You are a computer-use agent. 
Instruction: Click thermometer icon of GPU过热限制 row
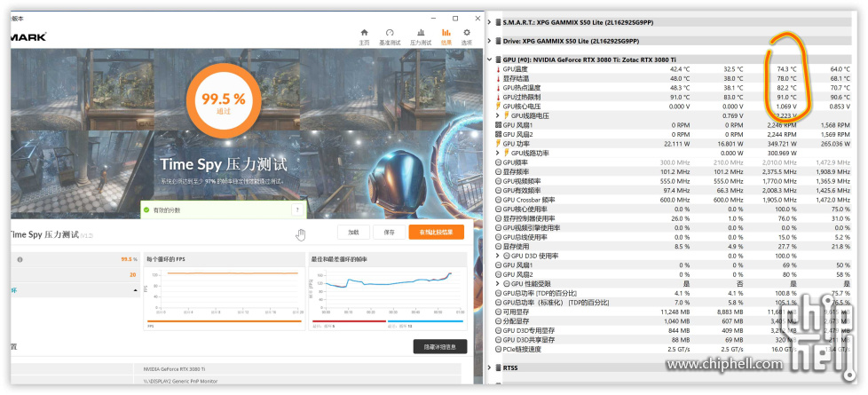tap(498, 97)
